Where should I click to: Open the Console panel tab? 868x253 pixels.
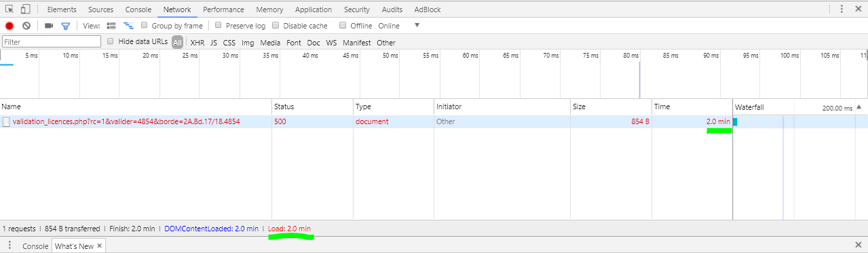[x=138, y=9]
